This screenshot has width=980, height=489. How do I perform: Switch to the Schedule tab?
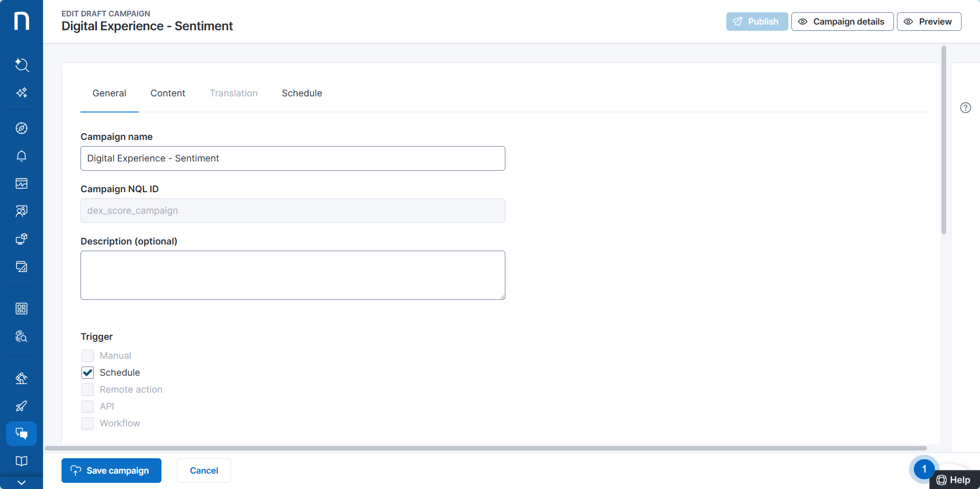point(302,93)
